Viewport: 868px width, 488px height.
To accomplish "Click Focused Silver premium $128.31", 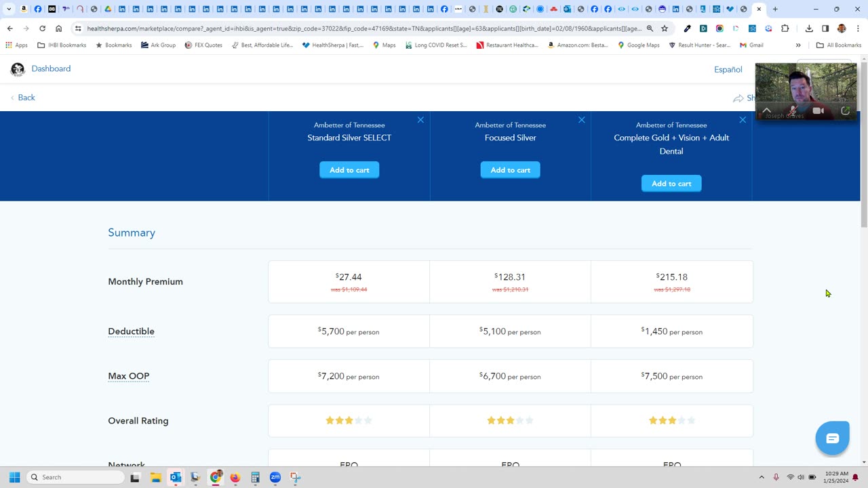I will [x=510, y=277].
